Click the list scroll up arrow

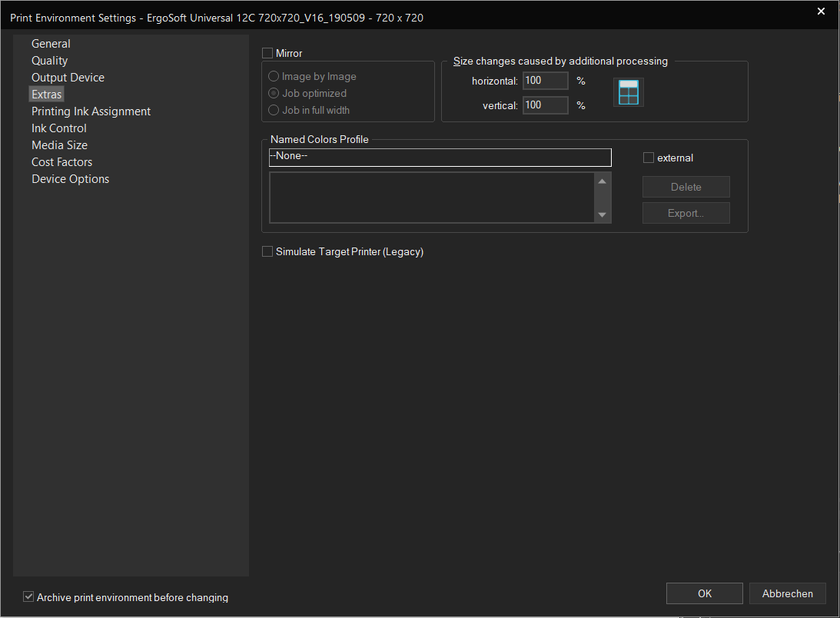603,181
